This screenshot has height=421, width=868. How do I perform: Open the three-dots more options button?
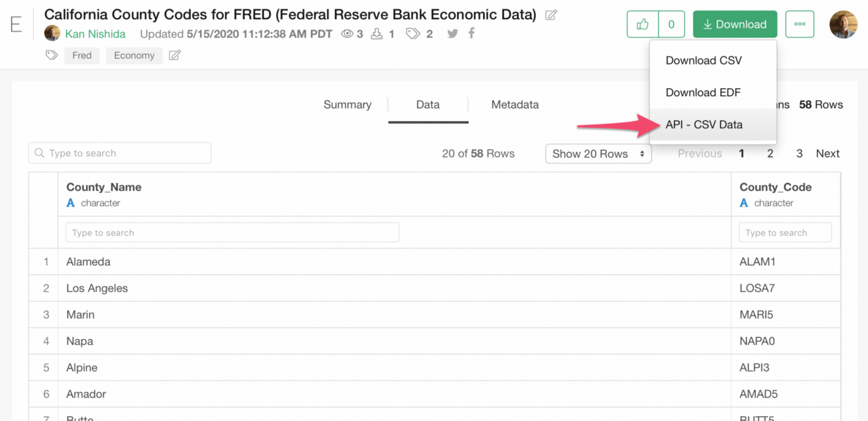799,24
